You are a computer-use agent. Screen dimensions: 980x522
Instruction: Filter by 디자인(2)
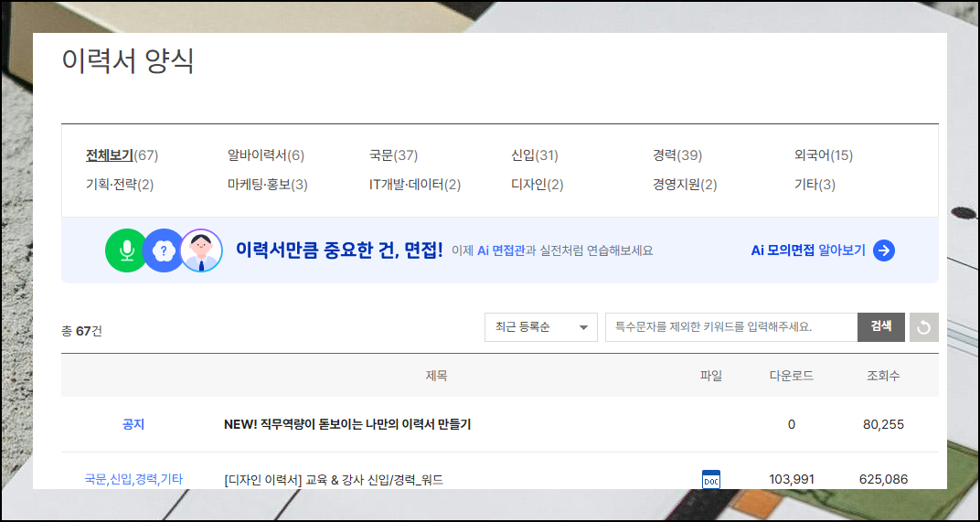(x=538, y=185)
